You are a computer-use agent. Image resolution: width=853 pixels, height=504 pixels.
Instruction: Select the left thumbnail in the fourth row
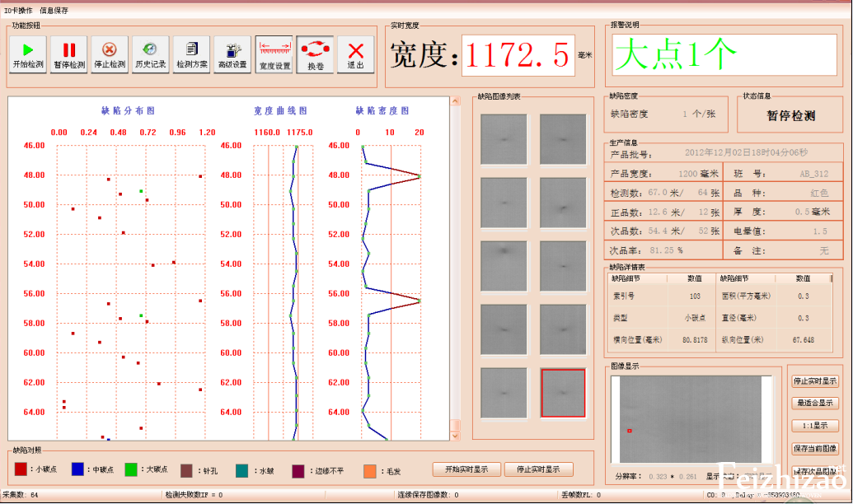(504, 329)
